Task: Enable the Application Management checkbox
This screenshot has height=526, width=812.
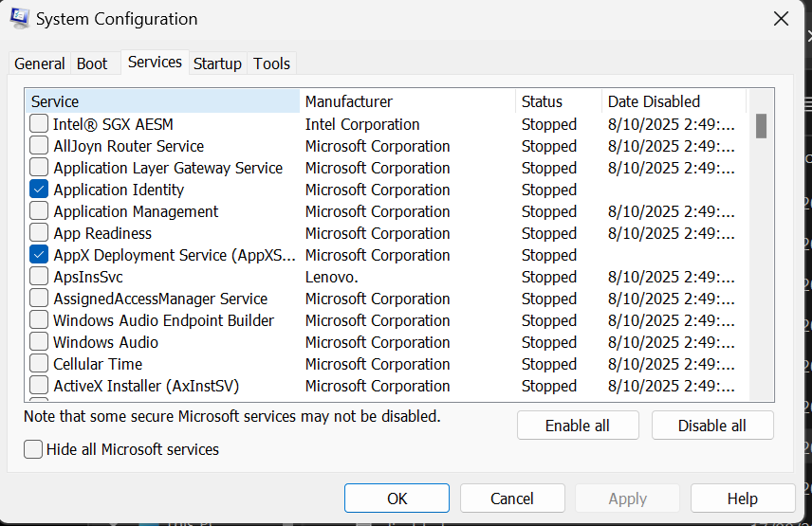Action: [x=39, y=211]
